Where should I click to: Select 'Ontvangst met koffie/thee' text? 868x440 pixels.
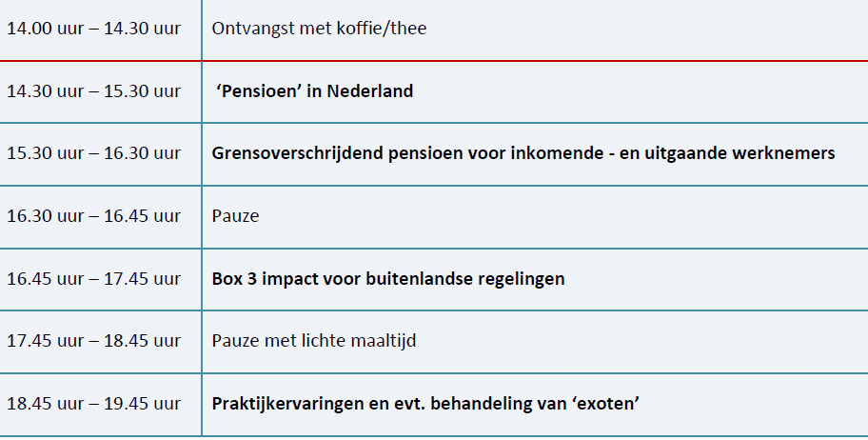point(319,29)
